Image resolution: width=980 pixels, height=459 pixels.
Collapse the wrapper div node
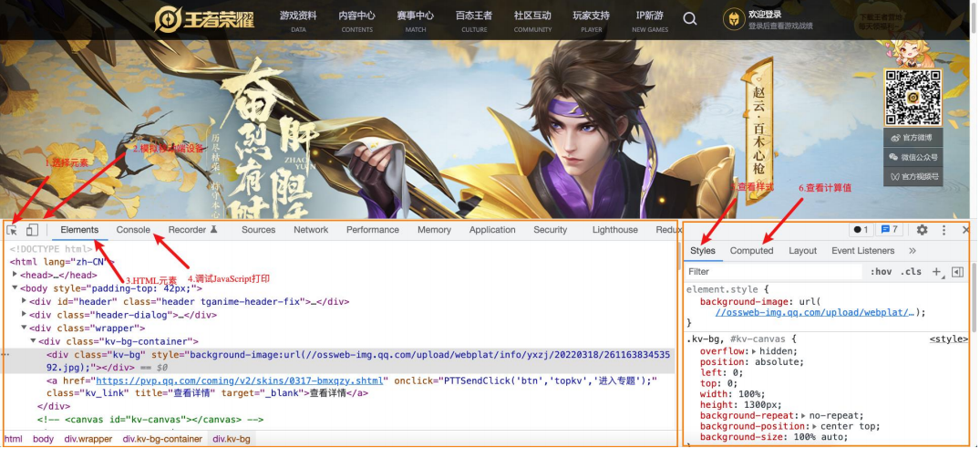(25, 328)
